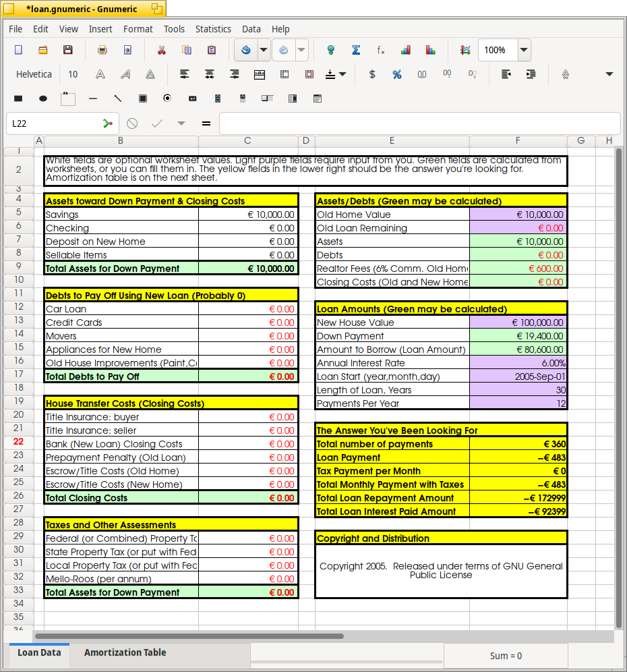627x672 pixels.
Task: Apply percent format
Action: tap(397, 75)
